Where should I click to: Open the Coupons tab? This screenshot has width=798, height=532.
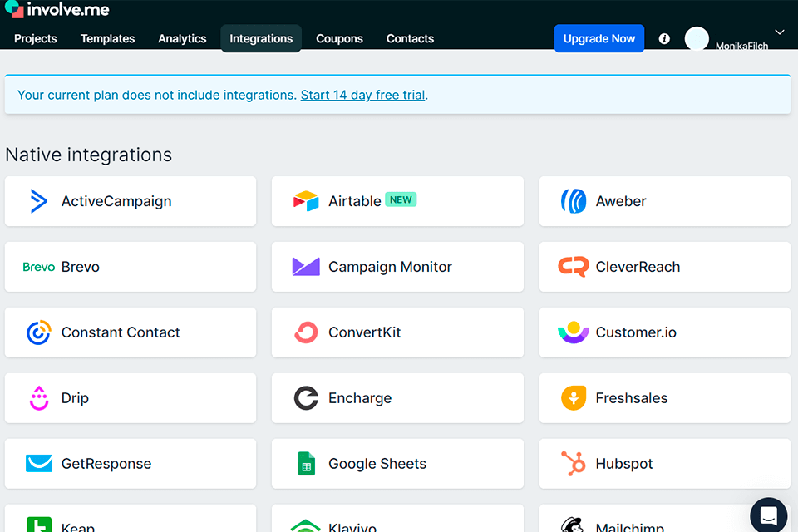339,39
